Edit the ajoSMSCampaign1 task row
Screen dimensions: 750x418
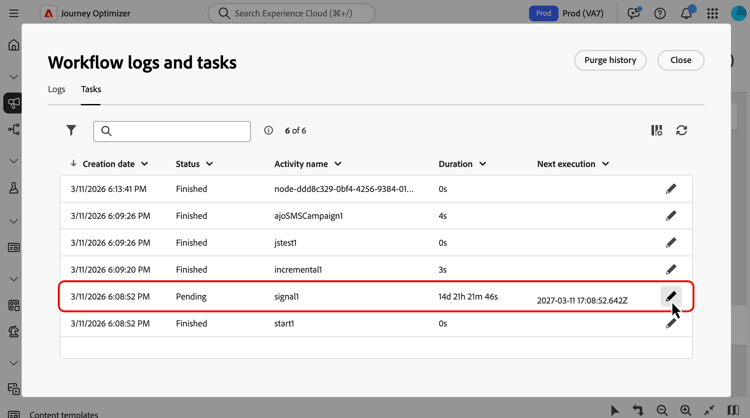coord(671,216)
